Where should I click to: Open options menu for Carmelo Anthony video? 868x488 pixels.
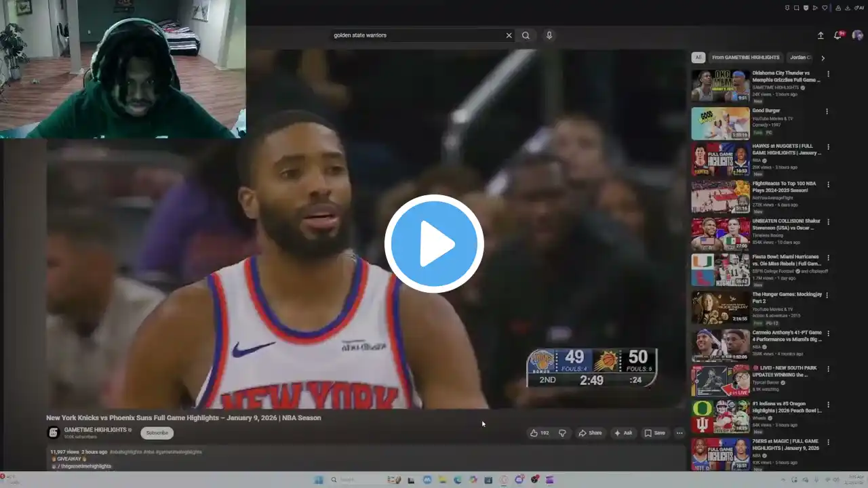pyautogui.click(x=827, y=333)
